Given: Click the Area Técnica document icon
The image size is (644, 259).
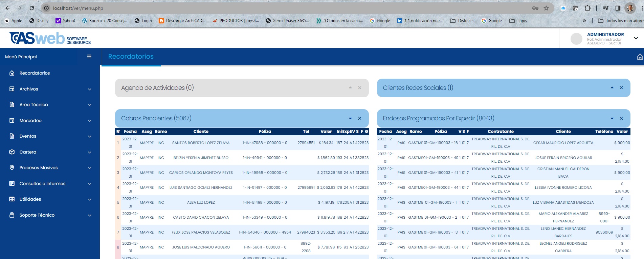Looking at the screenshot, I should pos(12,104).
